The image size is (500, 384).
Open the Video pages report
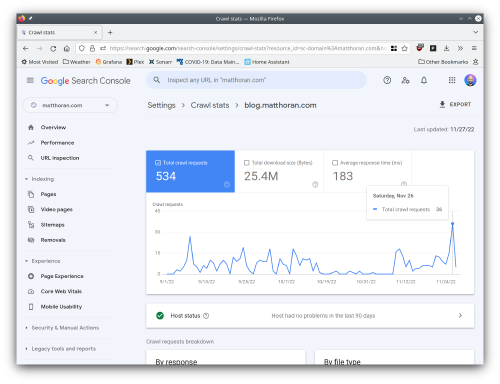point(57,209)
